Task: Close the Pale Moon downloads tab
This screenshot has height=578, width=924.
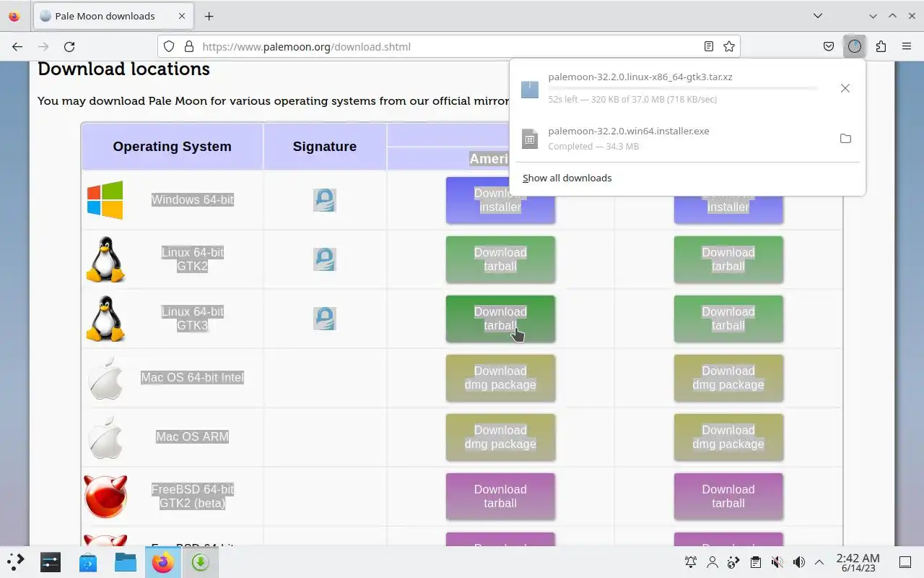Action: 181,16
